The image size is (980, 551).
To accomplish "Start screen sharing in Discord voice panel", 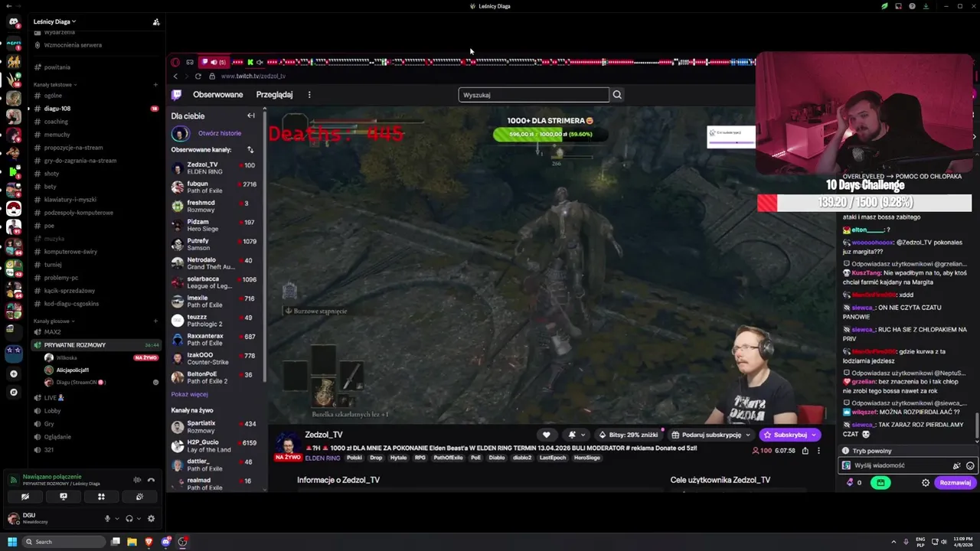I will [x=64, y=497].
